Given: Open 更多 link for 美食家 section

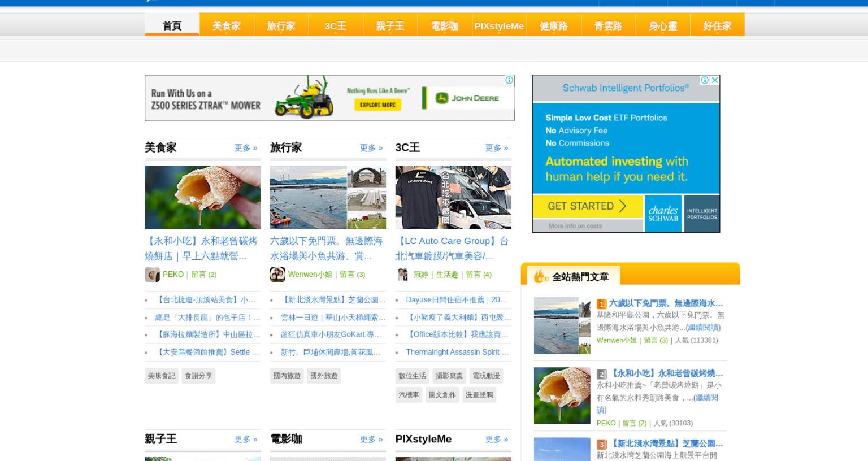Looking at the screenshot, I should point(246,148).
